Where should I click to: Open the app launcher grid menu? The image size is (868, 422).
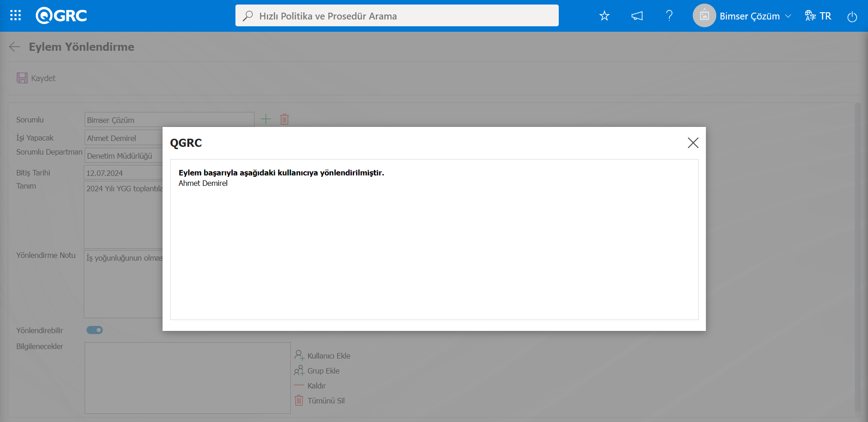click(x=15, y=16)
